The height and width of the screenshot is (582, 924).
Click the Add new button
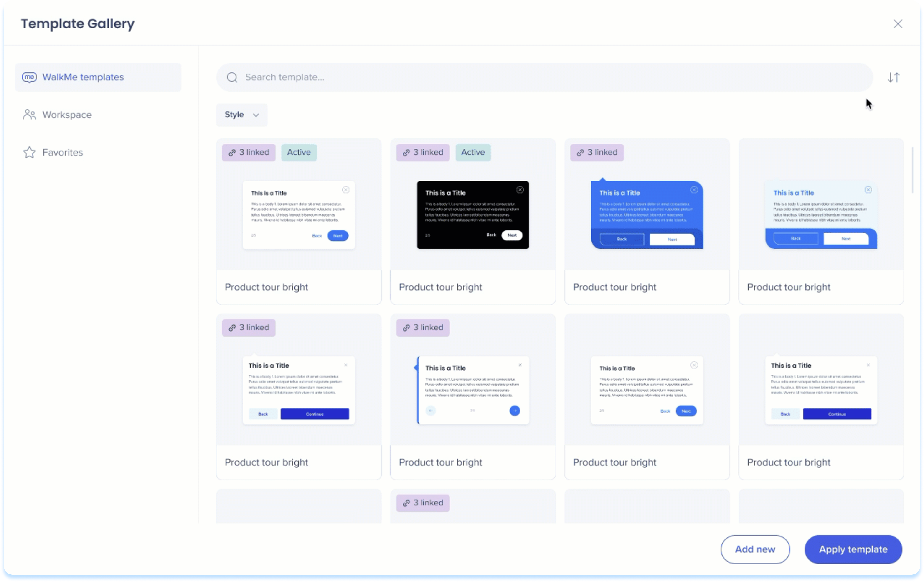coord(755,549)
